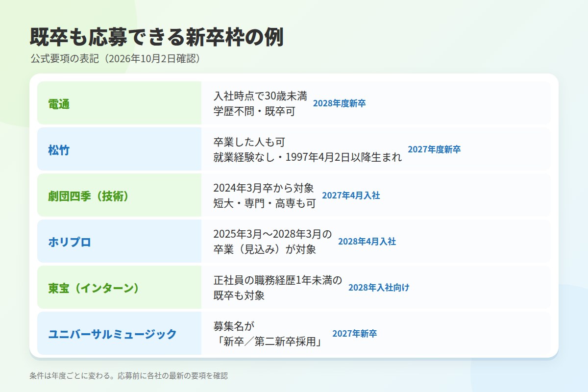
Task: Click the tag 2028年4月入社
Action: pyautogui.click(x=367, y=242)
